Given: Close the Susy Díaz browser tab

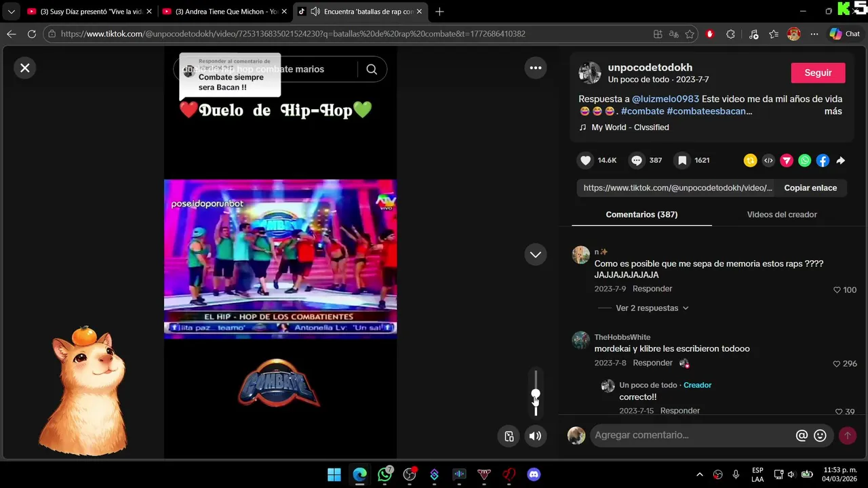Looking at the screenshot, I should pos(149,12).
